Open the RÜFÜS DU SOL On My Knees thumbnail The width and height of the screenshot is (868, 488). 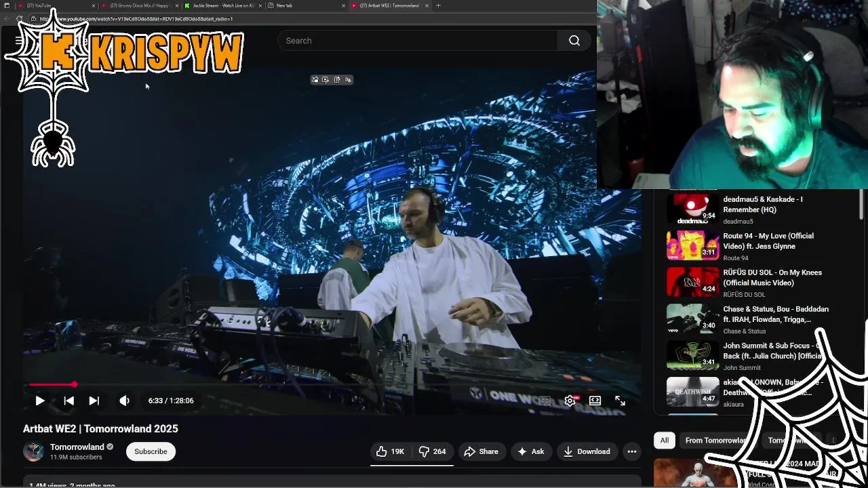tap(692, 282)
